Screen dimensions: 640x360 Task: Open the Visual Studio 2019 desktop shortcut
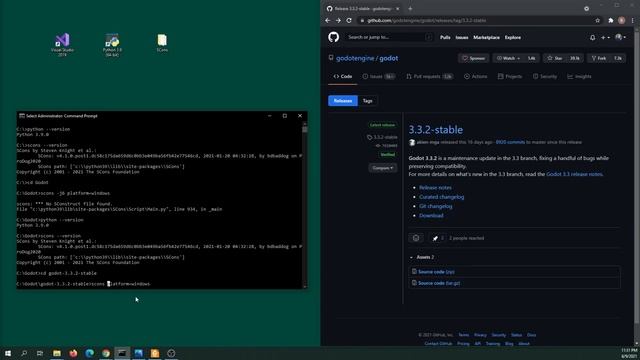[x=62, y=44]
